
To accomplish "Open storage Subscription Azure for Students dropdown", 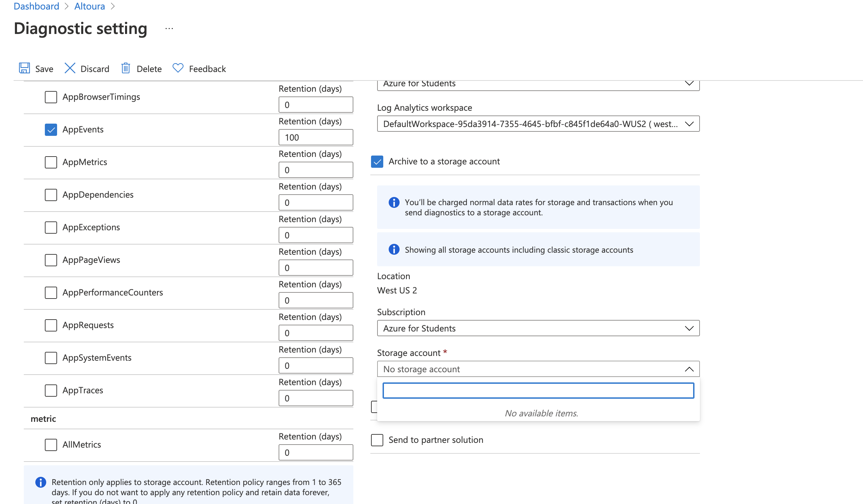I will click(x=538, y=328).
